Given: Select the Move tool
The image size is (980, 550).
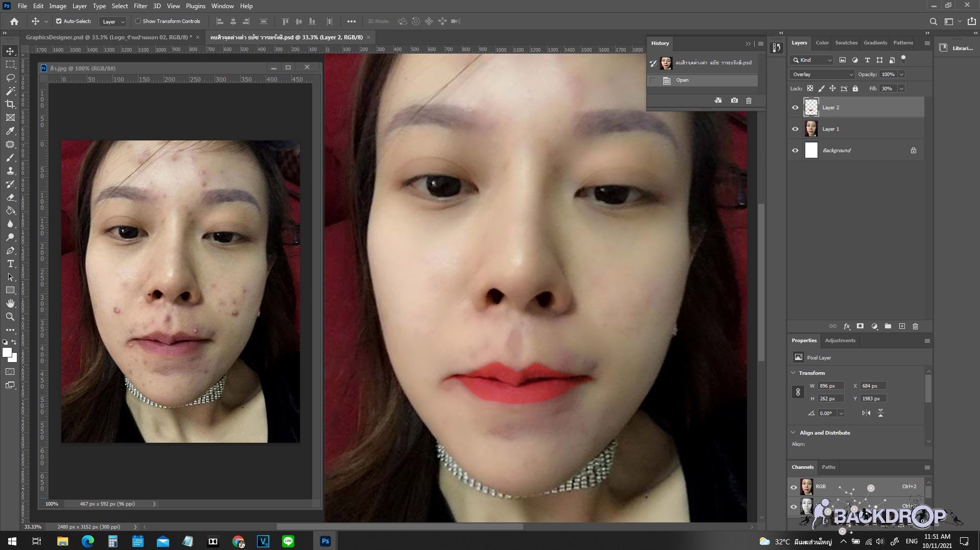Looking at the screenshot, I should (x=10, y=51).
